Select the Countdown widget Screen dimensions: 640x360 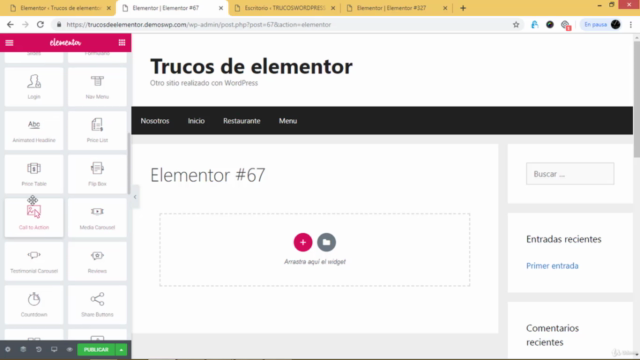point(34,305)
